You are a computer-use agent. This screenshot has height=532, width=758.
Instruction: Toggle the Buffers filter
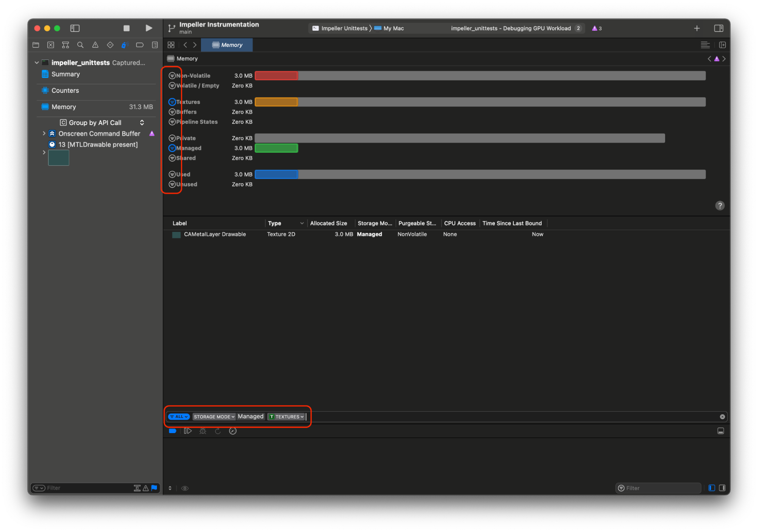click(172, 111)
